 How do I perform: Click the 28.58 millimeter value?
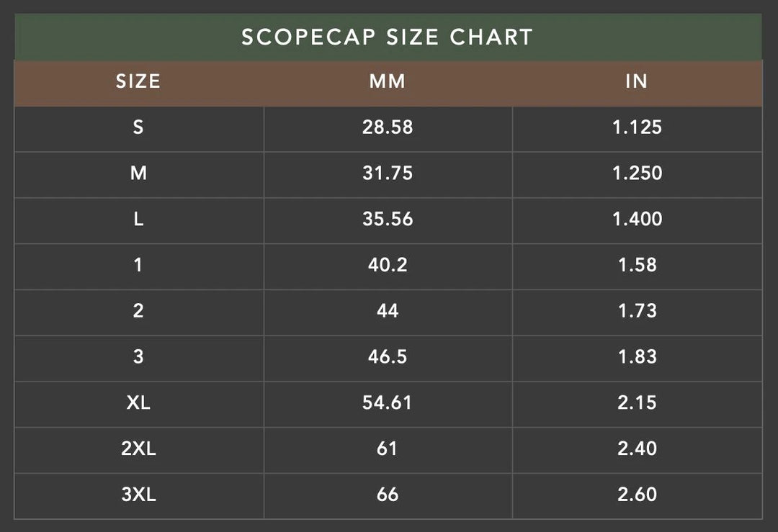coord(388,127)
